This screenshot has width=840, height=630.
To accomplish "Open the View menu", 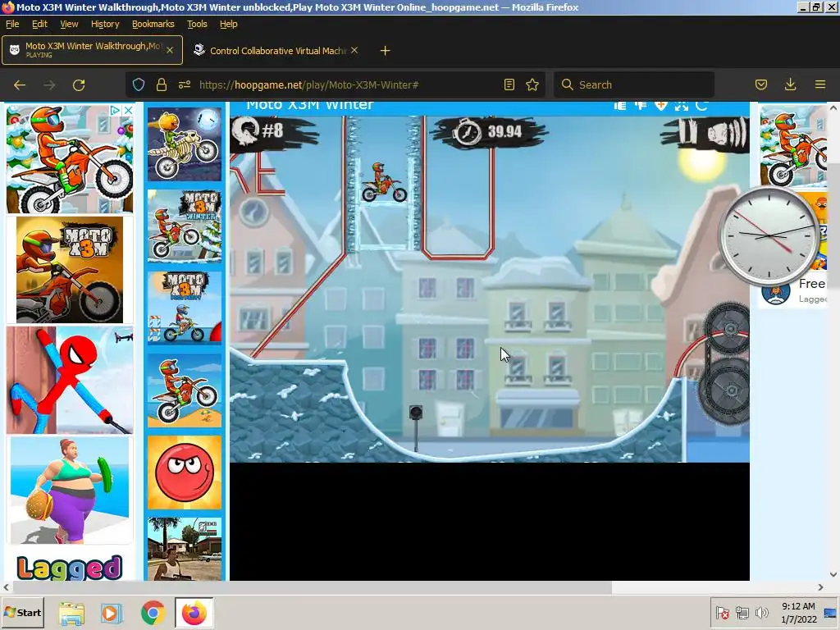I will click(x=69, y=24).
